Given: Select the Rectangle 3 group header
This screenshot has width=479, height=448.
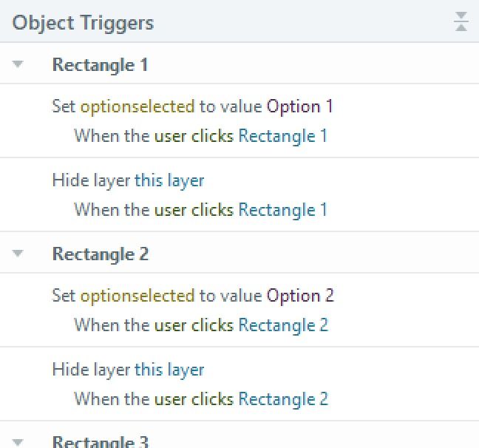Looking at the screenshot, I should pyautogui.click(x=100, y=441).
